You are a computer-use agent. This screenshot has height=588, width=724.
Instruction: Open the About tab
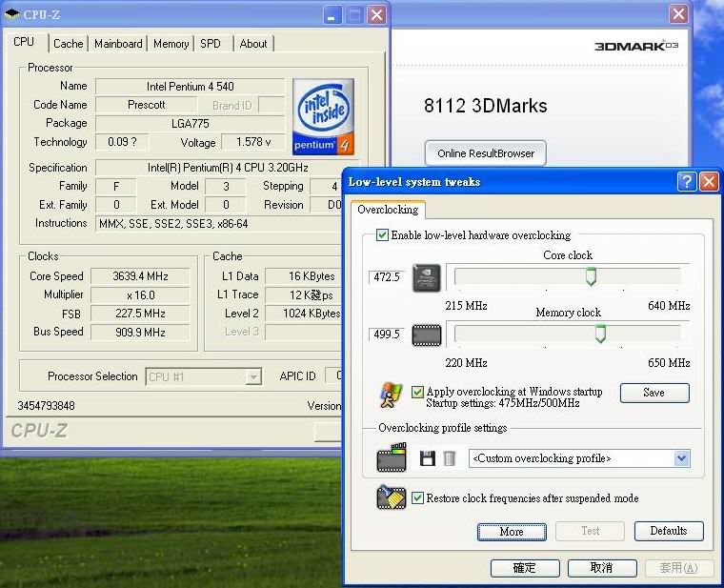click(253, 44)
